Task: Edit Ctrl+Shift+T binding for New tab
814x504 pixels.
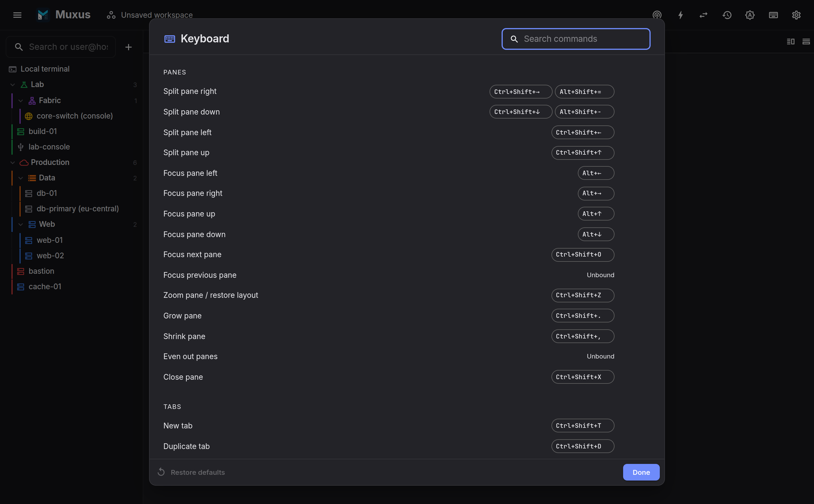Action: 582,426
